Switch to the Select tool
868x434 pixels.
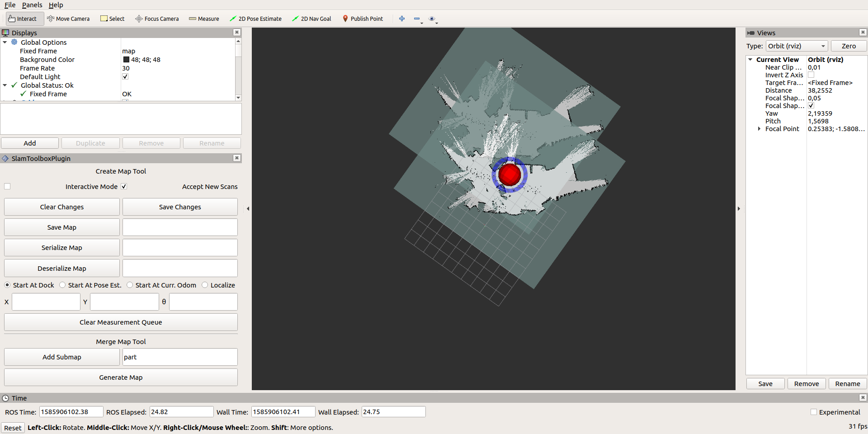pyautogui.click(x=112, y=19)
